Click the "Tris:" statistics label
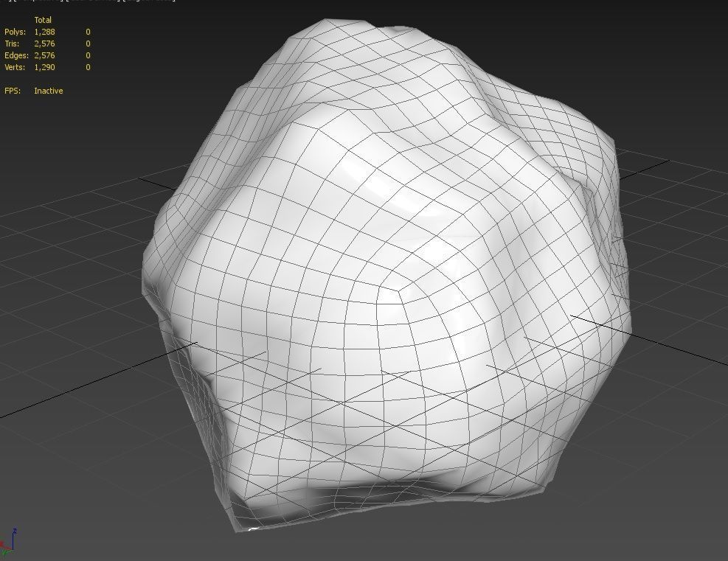Viewport: 728px width, 561px height. [x=12, y=43]
